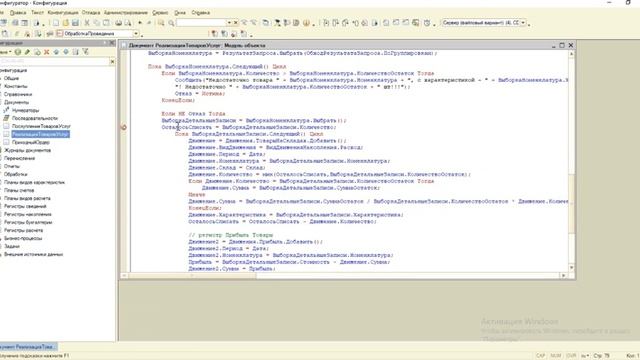Click the Open folder icon
640x360 pixels.
(66, 23)
